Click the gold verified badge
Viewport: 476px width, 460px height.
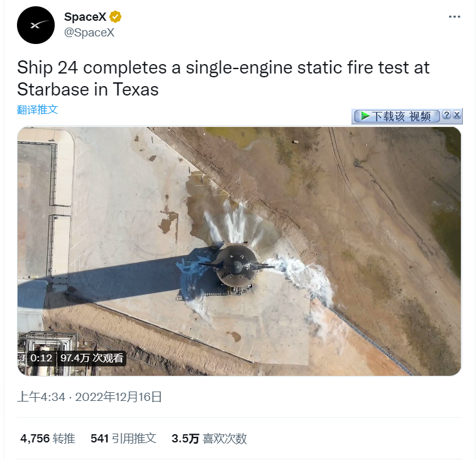point(115,17)
